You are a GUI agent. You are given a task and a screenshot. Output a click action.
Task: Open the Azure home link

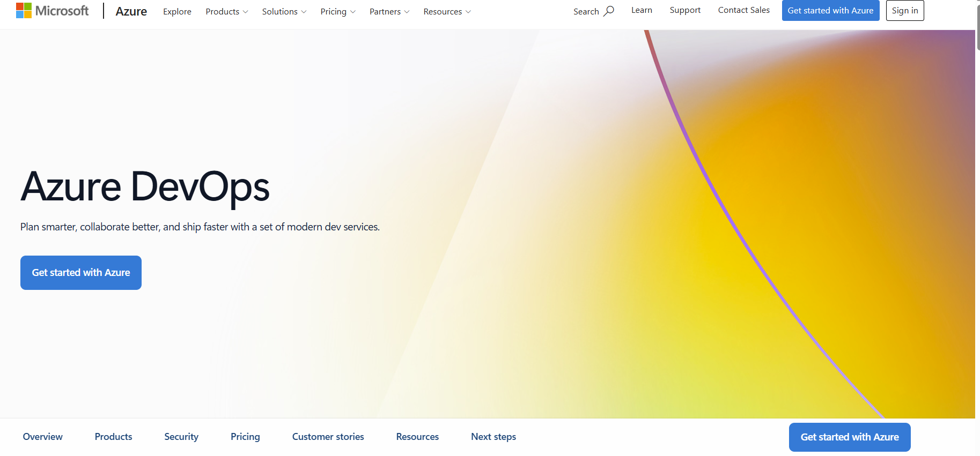pos(131,11)
